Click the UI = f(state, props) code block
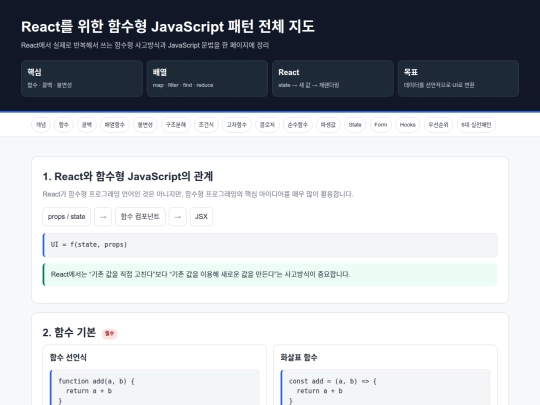 pyautogui.click(x=270, y=245)
